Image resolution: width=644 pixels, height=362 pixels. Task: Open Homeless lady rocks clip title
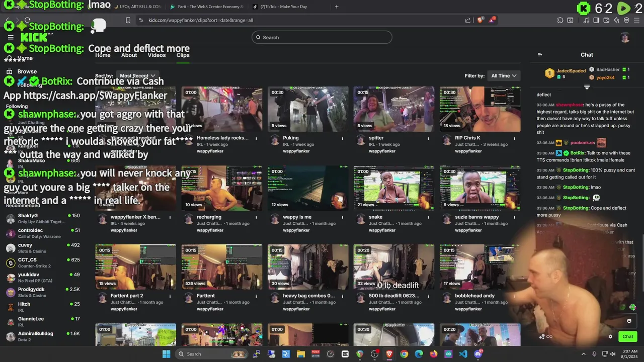222,138
